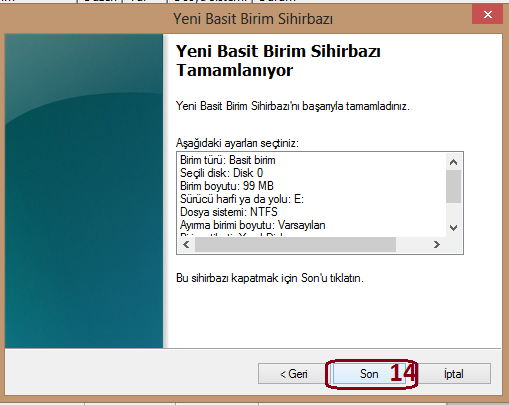
Task: Select the "Birim türü: Basit birim" line
Action: pyautogui.click(x=228, y=160)
